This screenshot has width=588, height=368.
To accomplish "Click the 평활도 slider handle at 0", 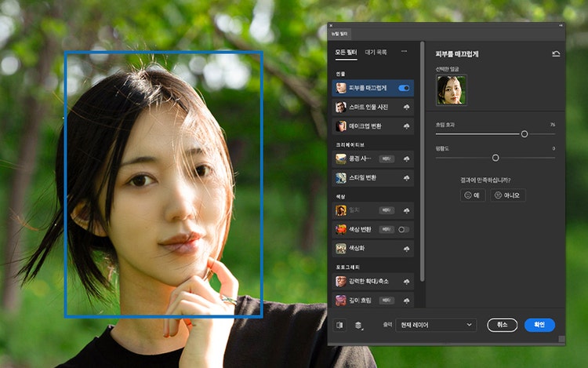I will tap(495, 158).
